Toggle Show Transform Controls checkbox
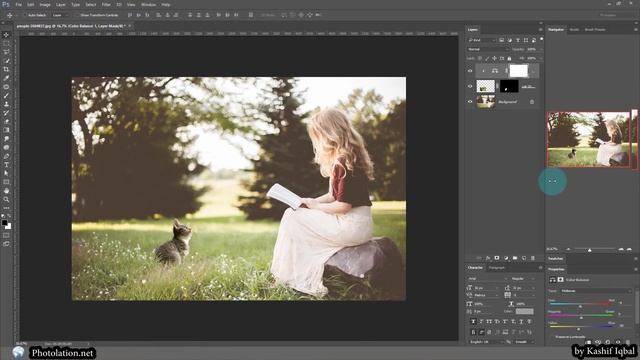Image resolution: width=640 pixels, height=360 pixels. click(78, 15)
